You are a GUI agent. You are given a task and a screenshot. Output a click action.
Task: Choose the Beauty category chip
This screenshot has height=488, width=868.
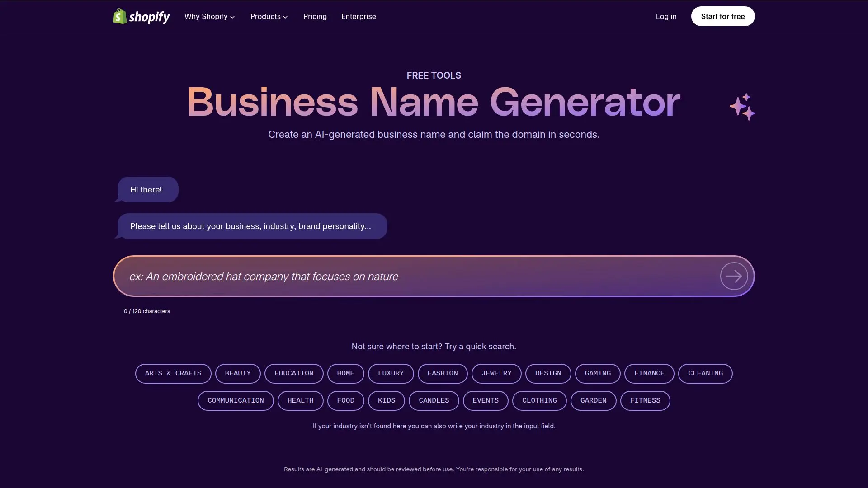[x=238, y=373]
